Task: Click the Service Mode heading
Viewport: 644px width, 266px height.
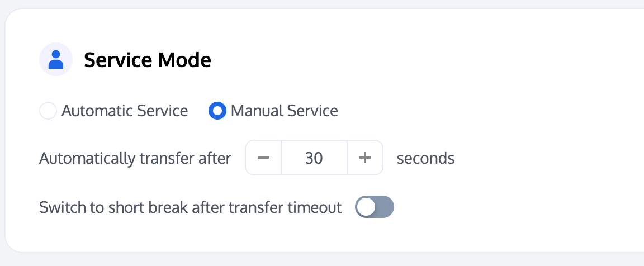Action: (148, 60)
